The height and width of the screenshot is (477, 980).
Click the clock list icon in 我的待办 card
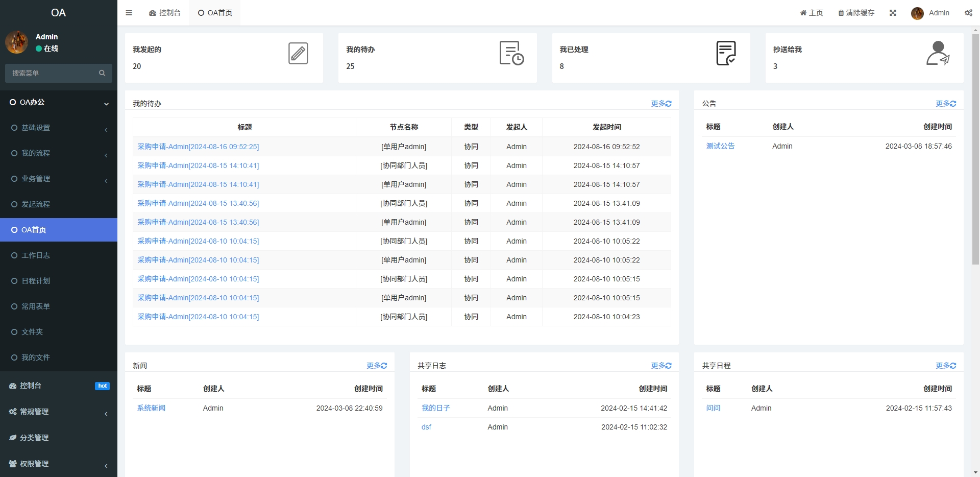click(x=511, y=53)
